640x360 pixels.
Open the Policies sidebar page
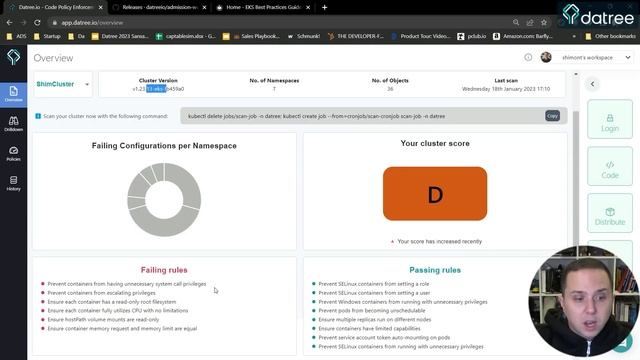[x=13, y=153]
